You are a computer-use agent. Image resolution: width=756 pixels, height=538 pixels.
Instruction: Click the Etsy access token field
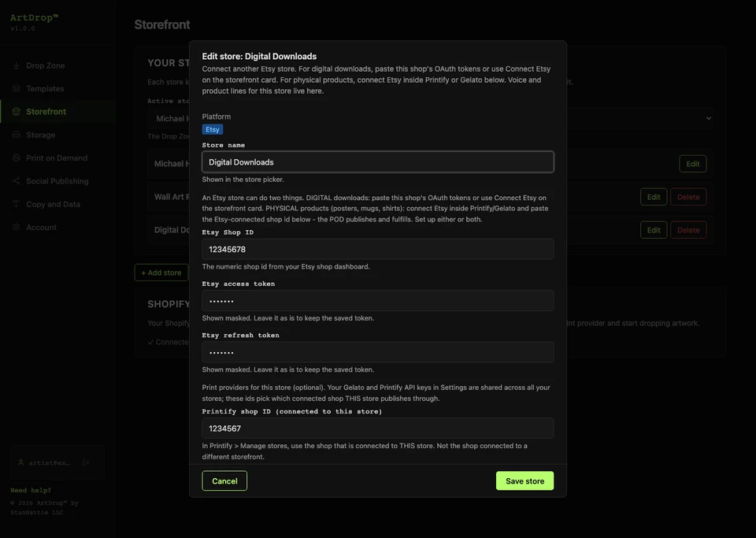click(377, 301)
